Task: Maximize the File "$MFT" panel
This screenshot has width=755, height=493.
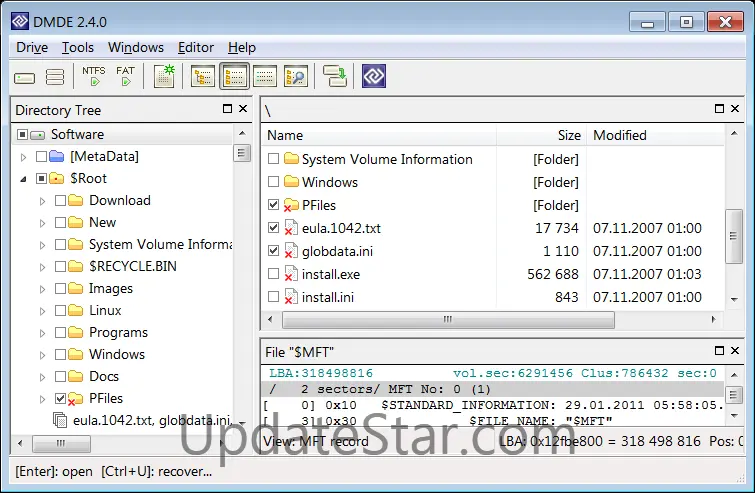Action: pyautogui.click(x=719, y=350)
